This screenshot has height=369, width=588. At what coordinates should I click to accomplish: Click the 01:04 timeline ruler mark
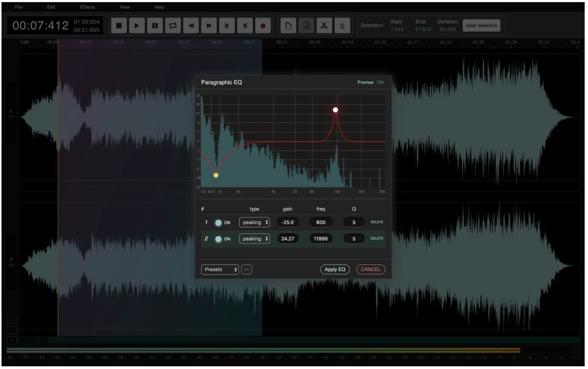[347, 42]
